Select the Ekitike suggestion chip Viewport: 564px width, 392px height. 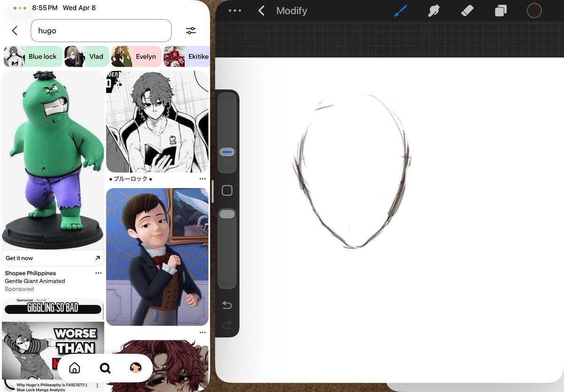(187, 56)
